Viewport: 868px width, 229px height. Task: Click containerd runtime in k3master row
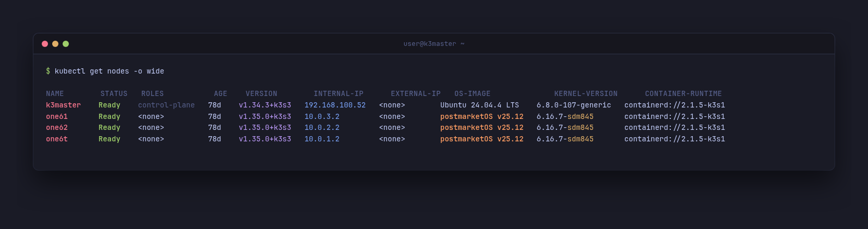click(x=674, y=105)
